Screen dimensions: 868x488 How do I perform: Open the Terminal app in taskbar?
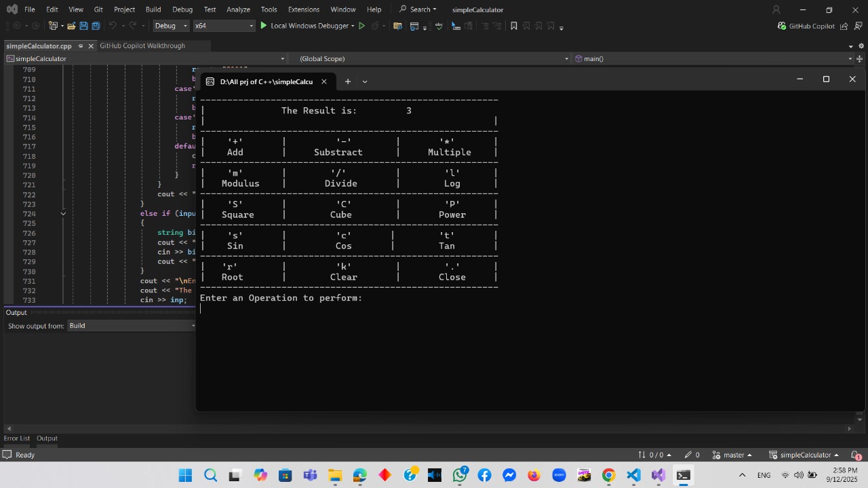[684, 475]
